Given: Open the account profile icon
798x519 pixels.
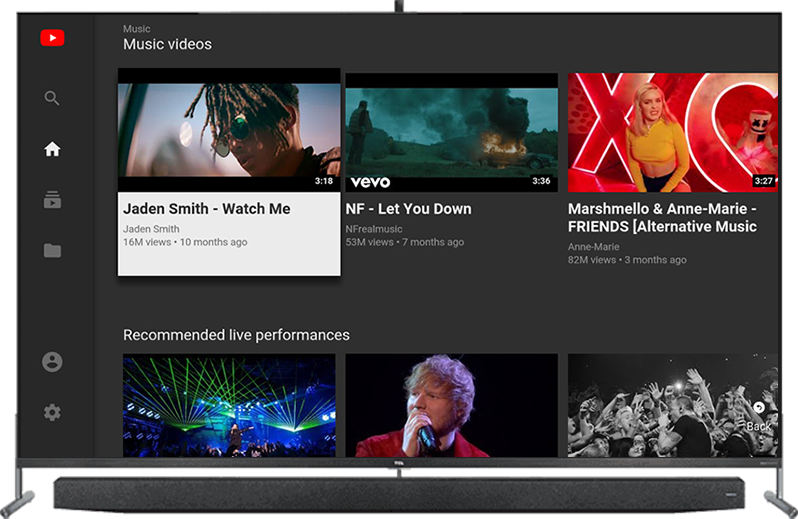Looking at the screenshot, I should click(x=52, y=362).
